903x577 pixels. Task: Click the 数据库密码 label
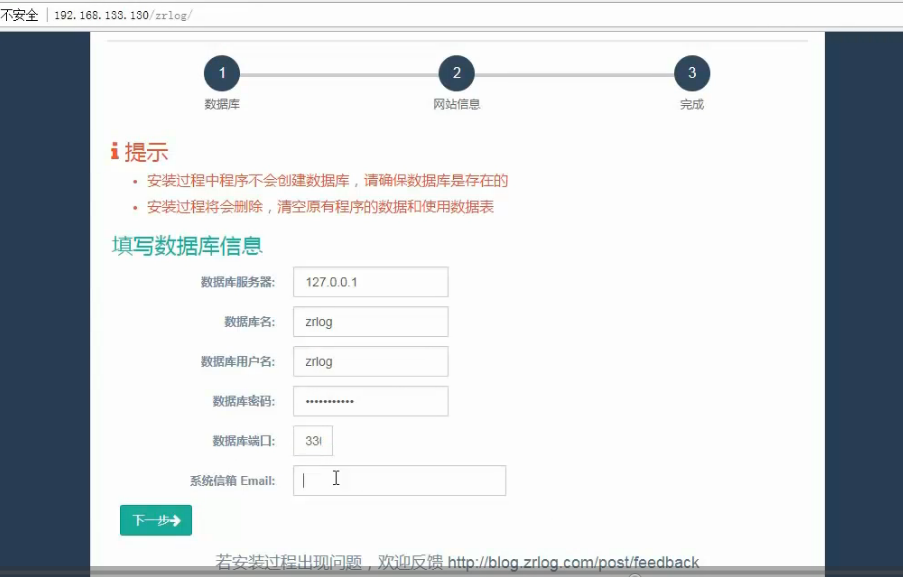coord(244,401)
